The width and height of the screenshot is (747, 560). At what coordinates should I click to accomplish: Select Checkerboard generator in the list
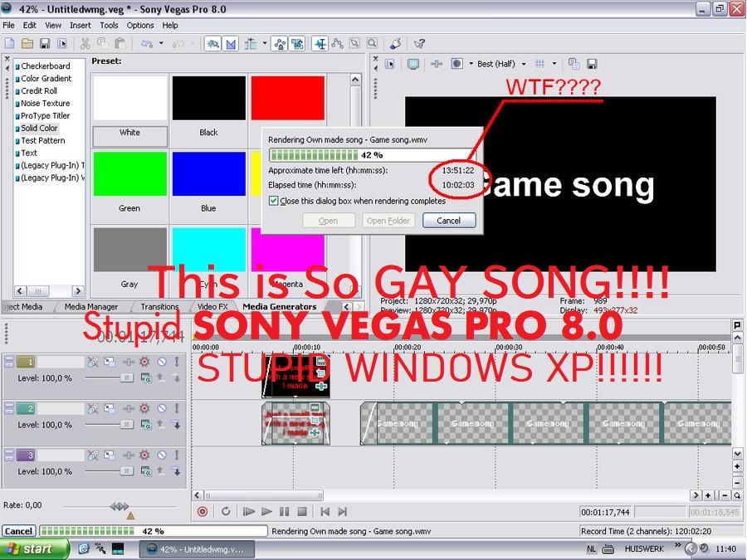pyautogui.click(x=46, y=66)
